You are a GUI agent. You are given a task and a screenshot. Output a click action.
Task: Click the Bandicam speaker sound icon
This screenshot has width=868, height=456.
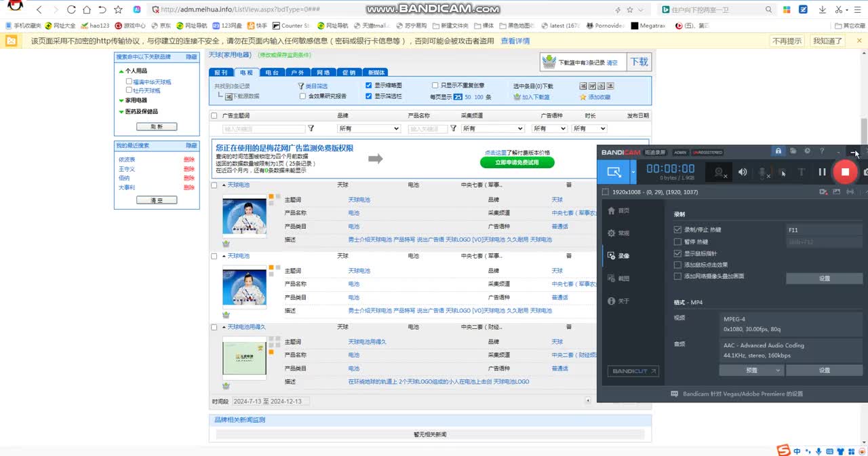[x=743, y=172]
